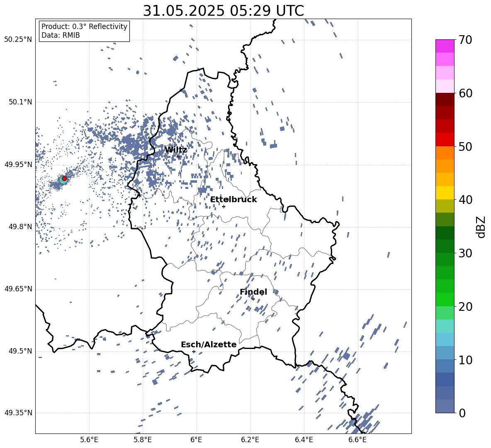
Task: Click the Wiltz location cross marker
Action: point(178,156)
